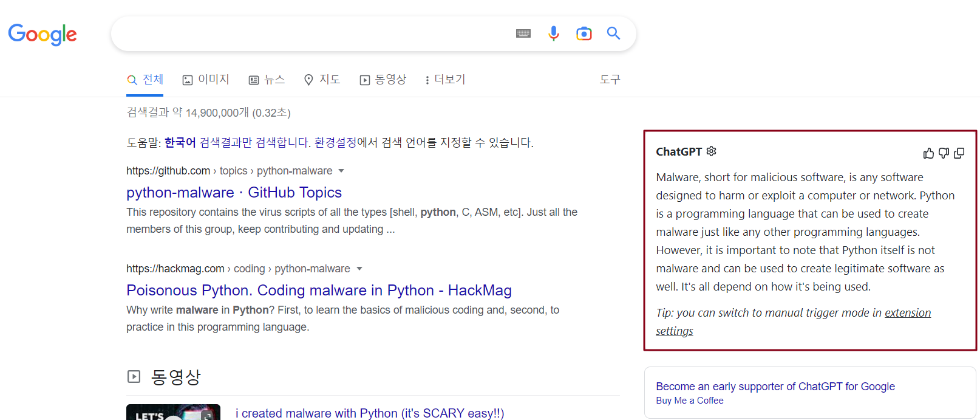Screen dimensions: 980x420
Task: Click the video section icon beside 동영상 heading
Action: [134, 377]
